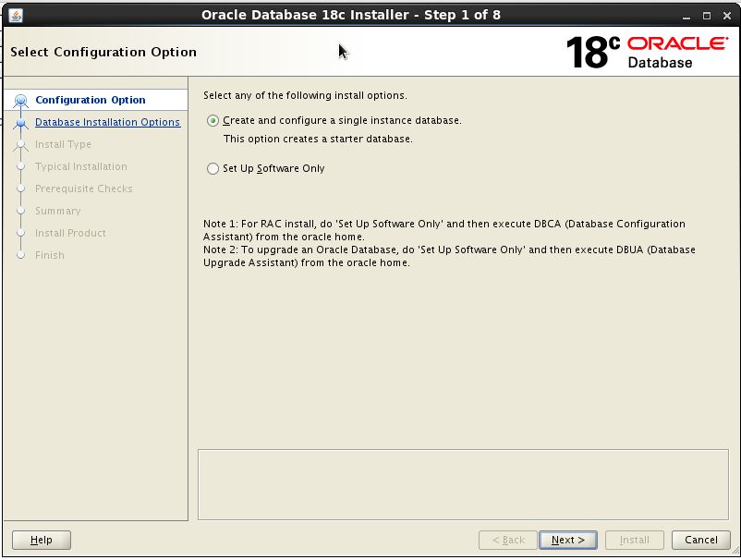Click the Oracle 18c Database logo
The image size is (741, 560).
[647, 53]
